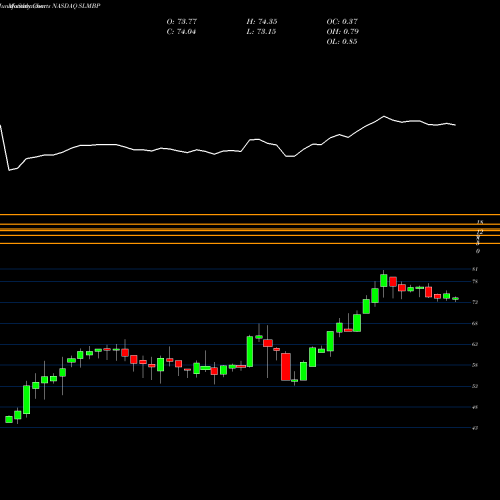The width and height of the screenshot is (500, 500).
Task: Click the 72 price axis label
Action: (x=475, y=302)
